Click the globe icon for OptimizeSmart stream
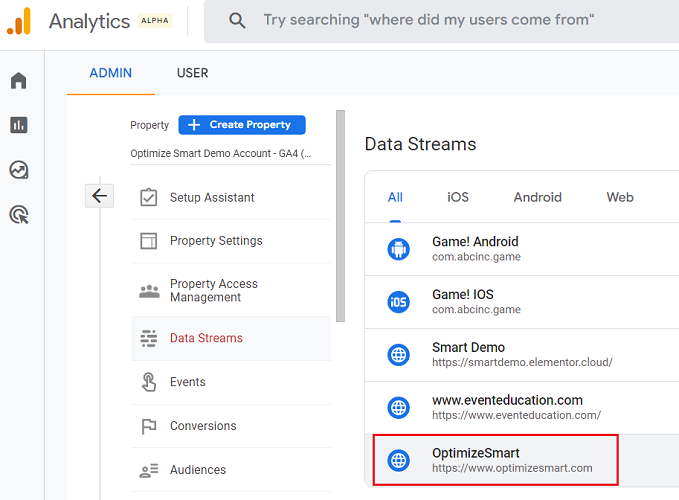679x500 pixels. 398,460
